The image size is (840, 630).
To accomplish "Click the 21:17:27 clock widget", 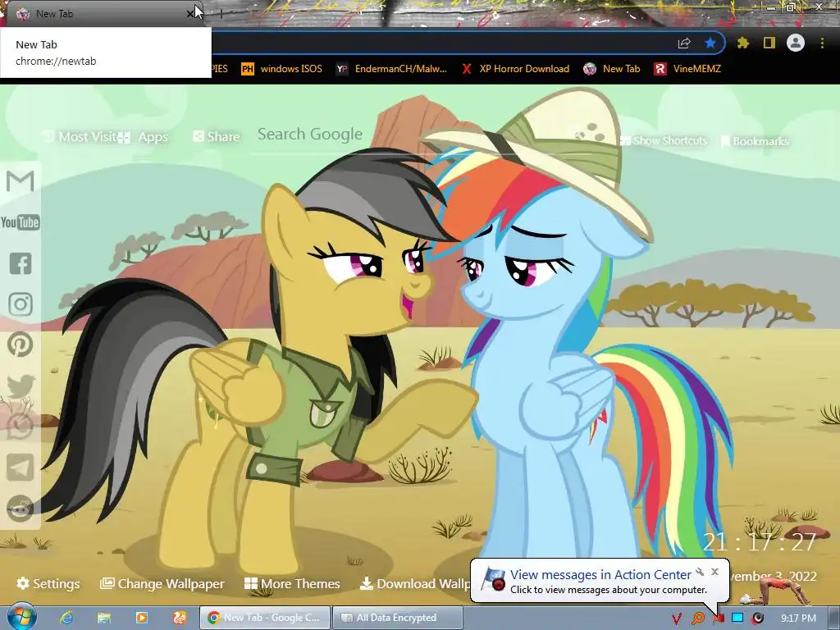I will (759, 542).
